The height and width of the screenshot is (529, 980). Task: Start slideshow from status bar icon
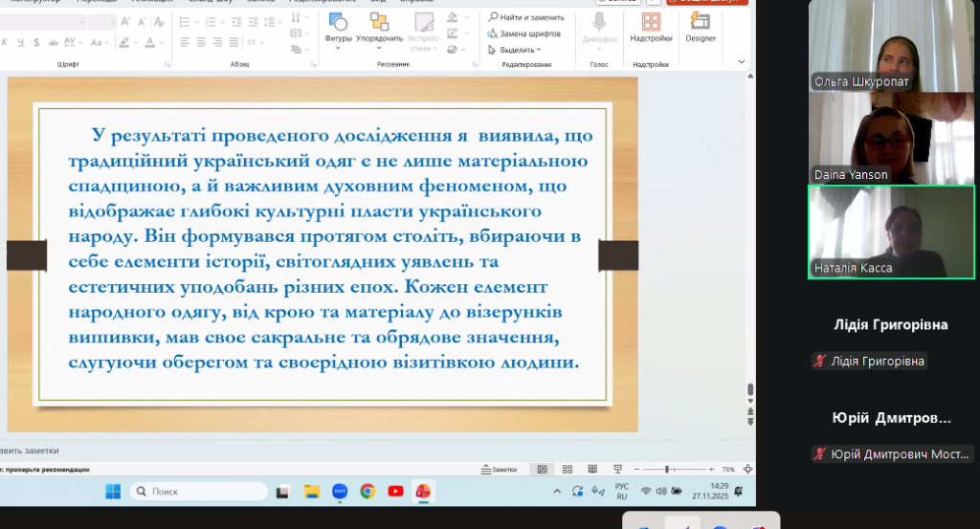[x=617, y=470]
